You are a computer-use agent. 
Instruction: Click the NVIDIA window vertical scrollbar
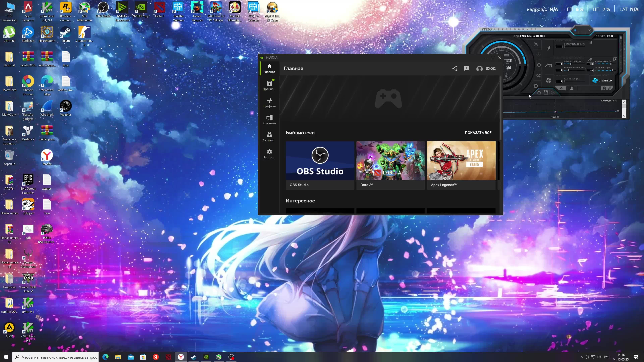[501, 108]
